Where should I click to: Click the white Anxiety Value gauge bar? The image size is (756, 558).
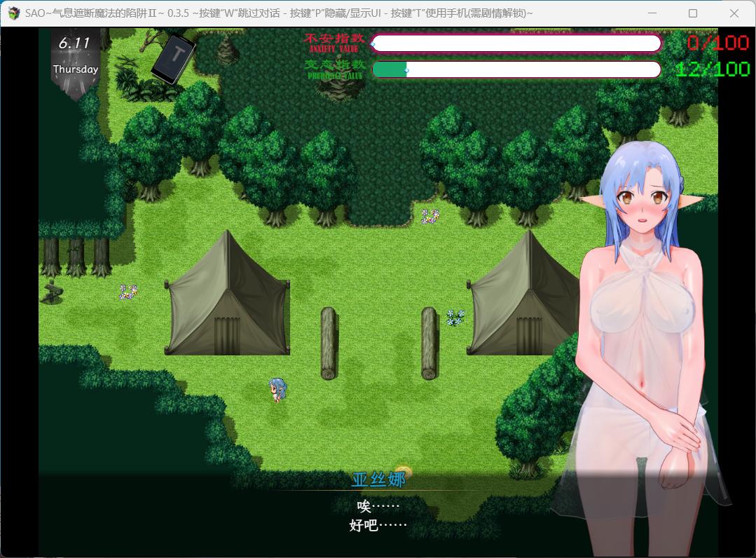coord(516,43)
